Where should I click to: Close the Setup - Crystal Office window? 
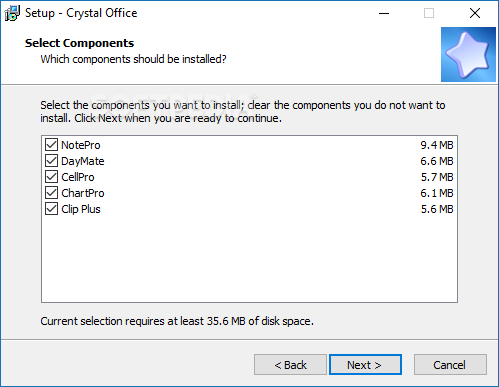click(x=475, y=13)
